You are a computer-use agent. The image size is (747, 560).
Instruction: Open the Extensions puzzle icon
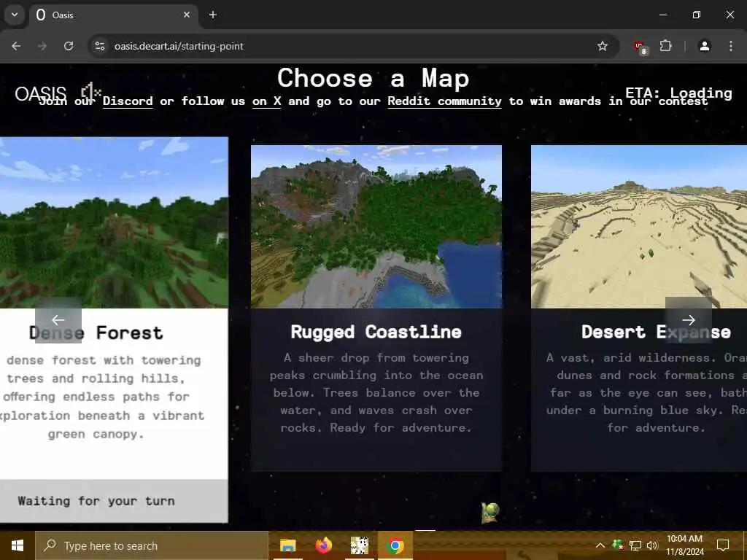(665, 46)
